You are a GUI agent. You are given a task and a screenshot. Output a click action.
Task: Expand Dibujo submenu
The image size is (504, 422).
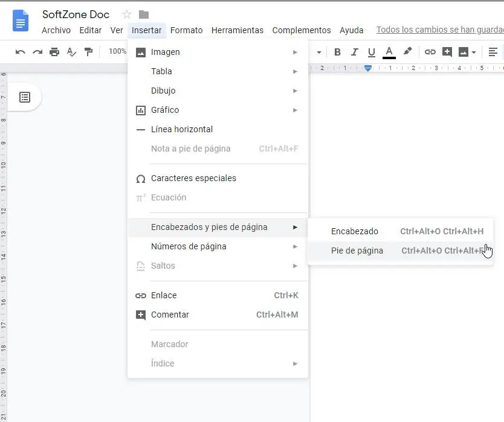coord(218,91)
